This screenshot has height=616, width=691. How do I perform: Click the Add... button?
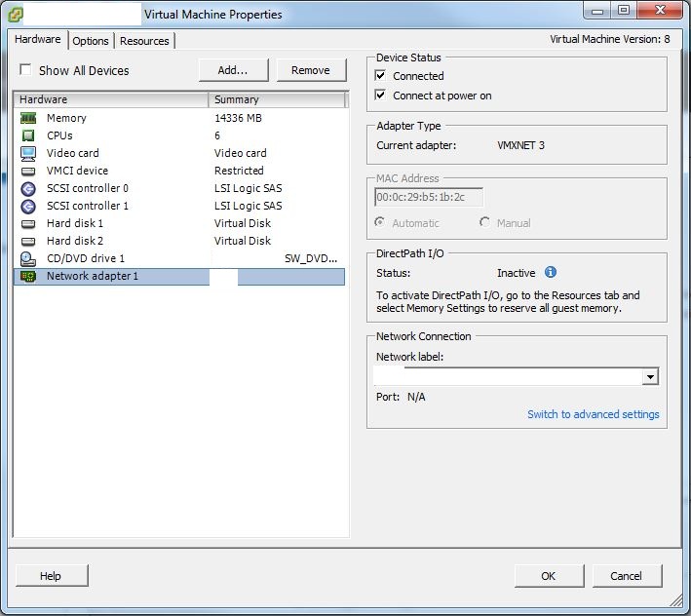[233, 70]
